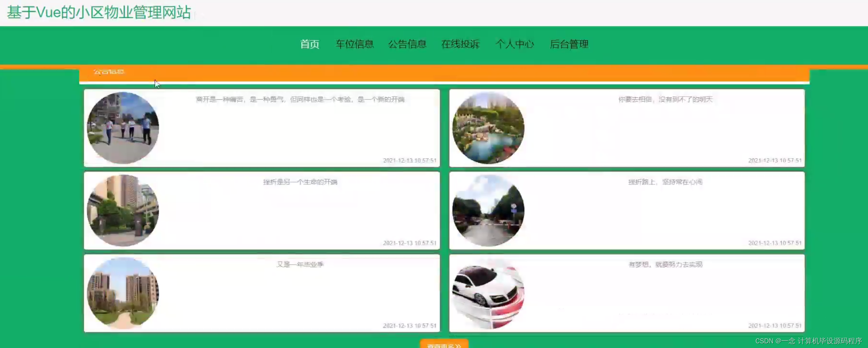
Task: Switch to the 公告信息 tab
Action: coord(408,44)
